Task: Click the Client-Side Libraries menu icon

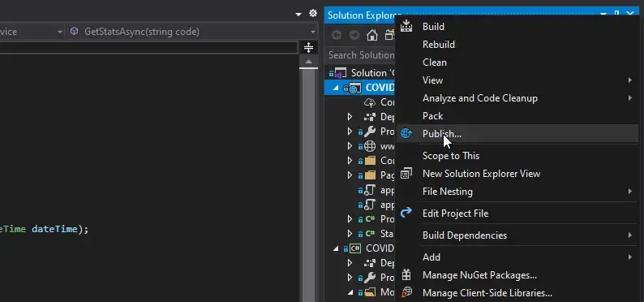Action: click(406, 292)
